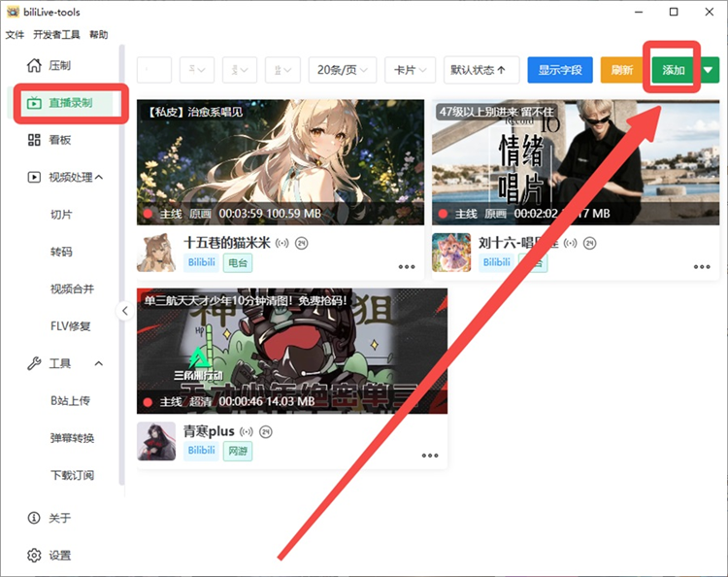Select FLV修复 in the sidebar

pyautogui.click(x=71, y=326)
